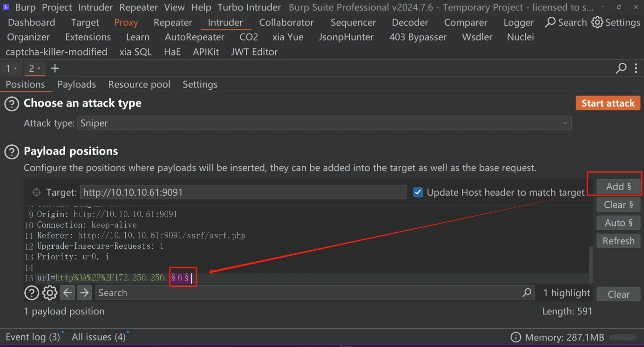Click the Refresh button
This screenshot has height=347, width=644.
pyautogui.click(x=618, y=241)
